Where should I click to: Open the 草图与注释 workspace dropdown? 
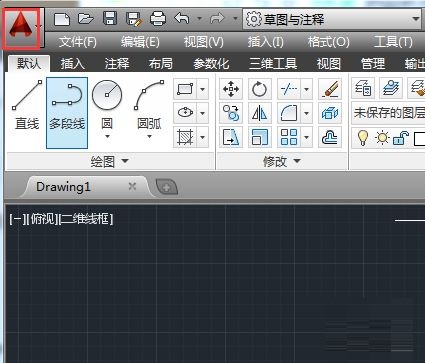tap(333, 19)
